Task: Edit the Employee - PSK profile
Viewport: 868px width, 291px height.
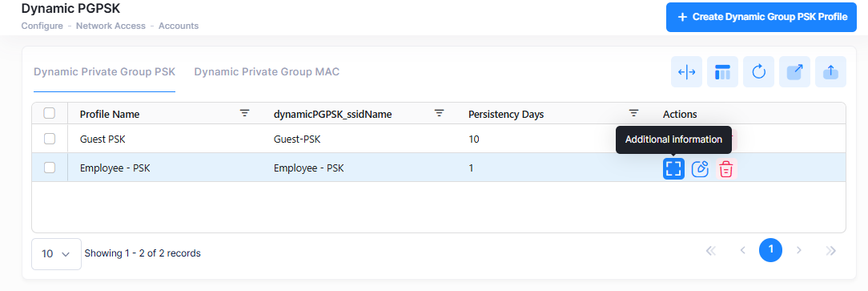Action: [x=701, y=168]
